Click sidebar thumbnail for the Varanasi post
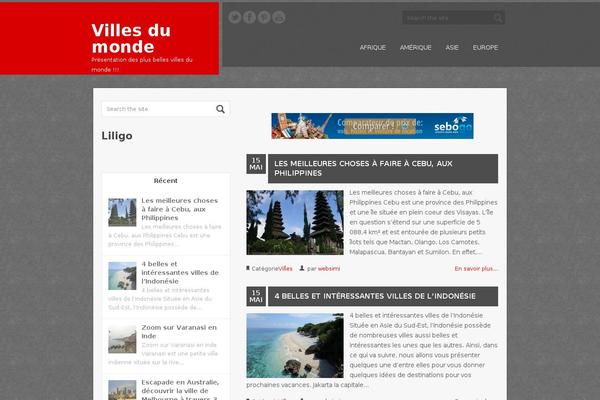The image size is (600, 400). (122, 340)
